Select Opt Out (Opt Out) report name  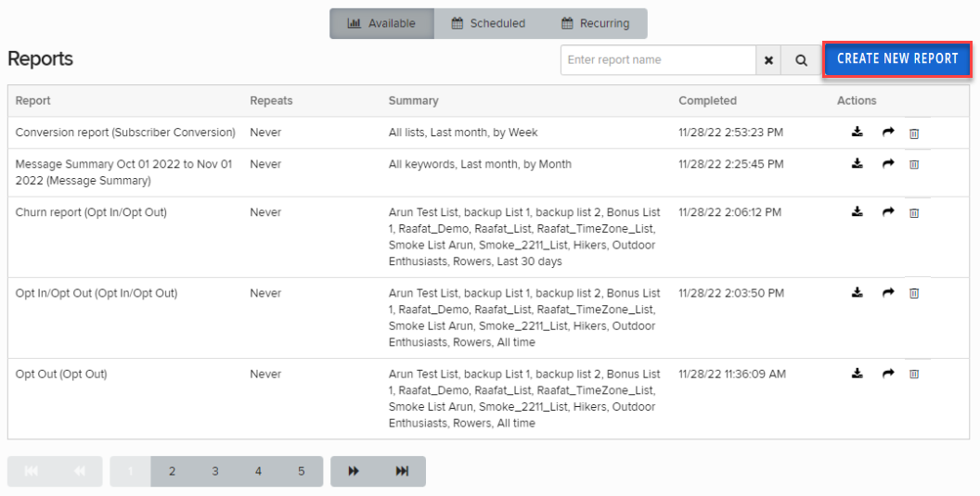coord(61,375)
